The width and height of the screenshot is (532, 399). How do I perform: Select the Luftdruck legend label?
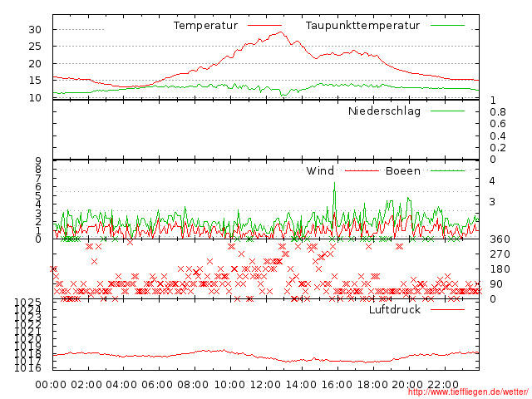[395, 309]
